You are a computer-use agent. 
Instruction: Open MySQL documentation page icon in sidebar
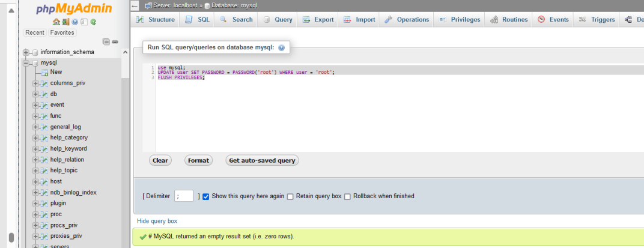click(84, 22)
